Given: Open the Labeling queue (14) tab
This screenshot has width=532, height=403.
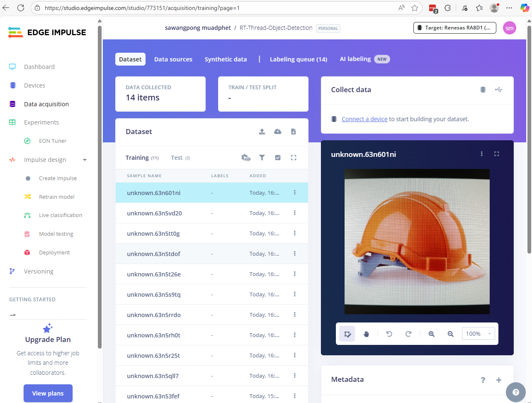Looking at the screenshot, I should tap(298, 59).
